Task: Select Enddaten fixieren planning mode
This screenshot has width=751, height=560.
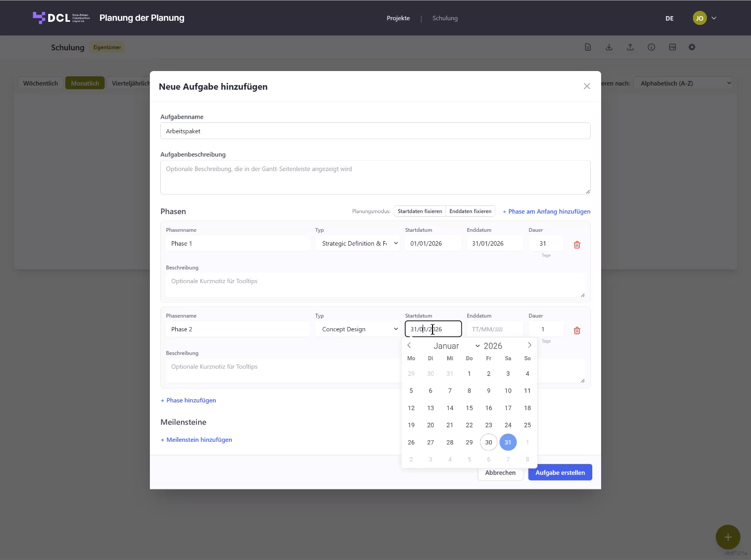Action: coord(470,211)
